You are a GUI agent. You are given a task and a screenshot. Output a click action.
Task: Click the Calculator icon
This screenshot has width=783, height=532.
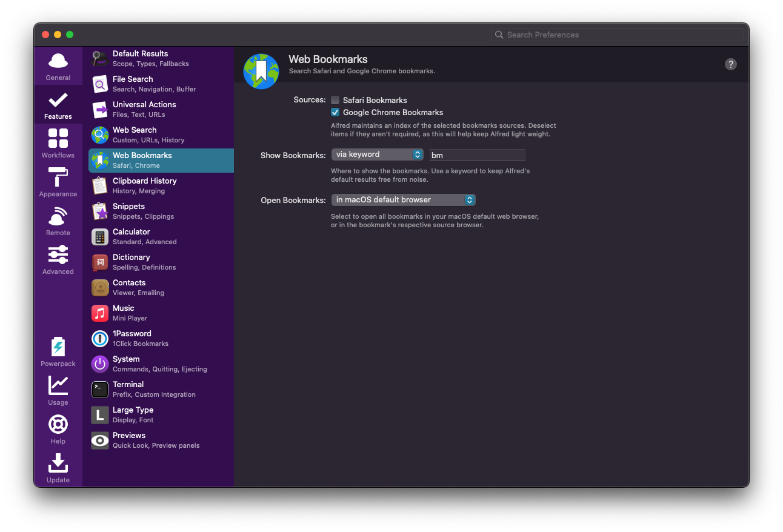[x=100, y=237]
